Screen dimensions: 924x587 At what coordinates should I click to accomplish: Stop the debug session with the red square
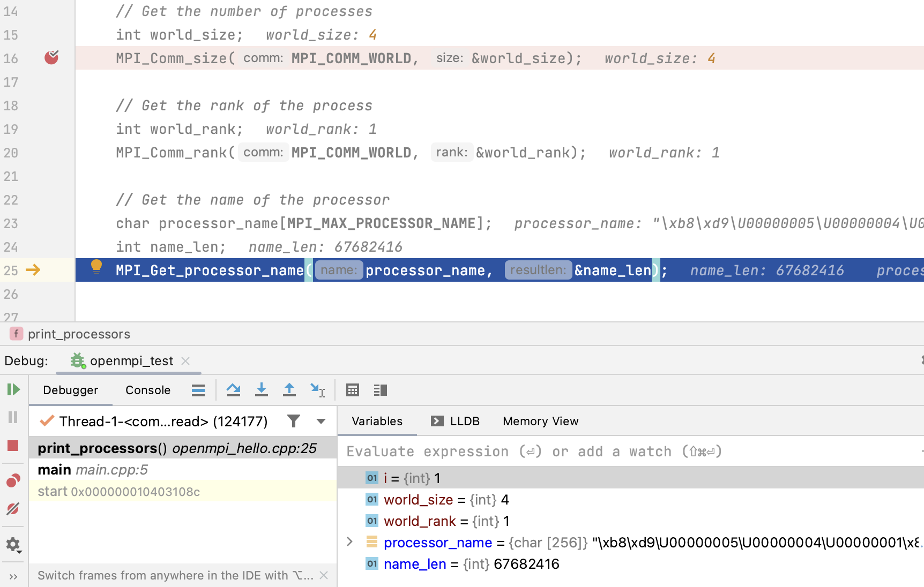pos(13,445)
